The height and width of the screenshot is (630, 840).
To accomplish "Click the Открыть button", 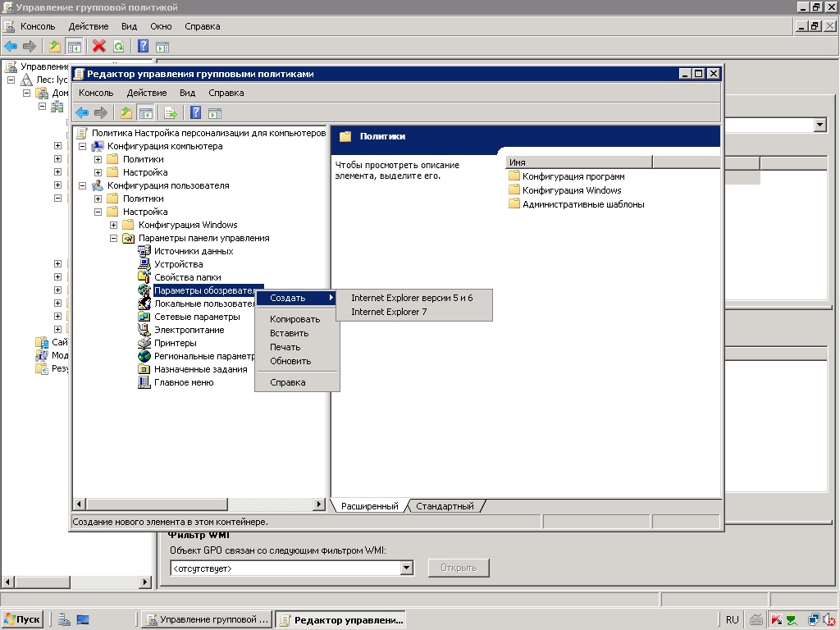I will tap(459, 568).
